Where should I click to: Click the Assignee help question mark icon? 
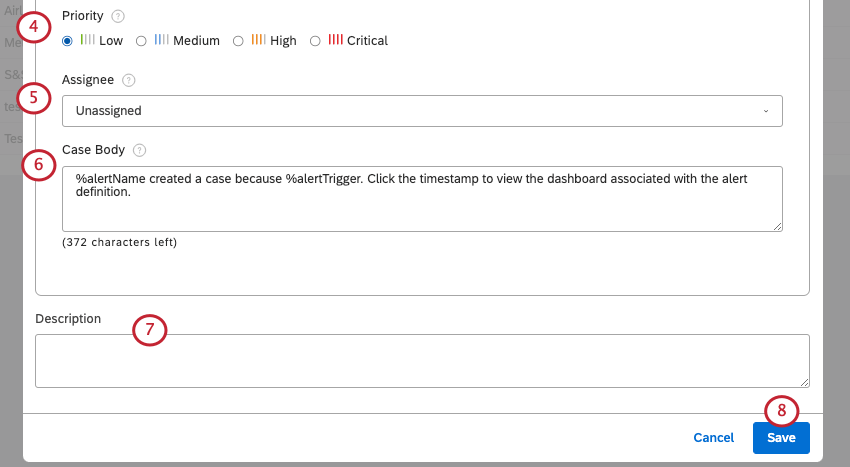[x=128, y=80]
